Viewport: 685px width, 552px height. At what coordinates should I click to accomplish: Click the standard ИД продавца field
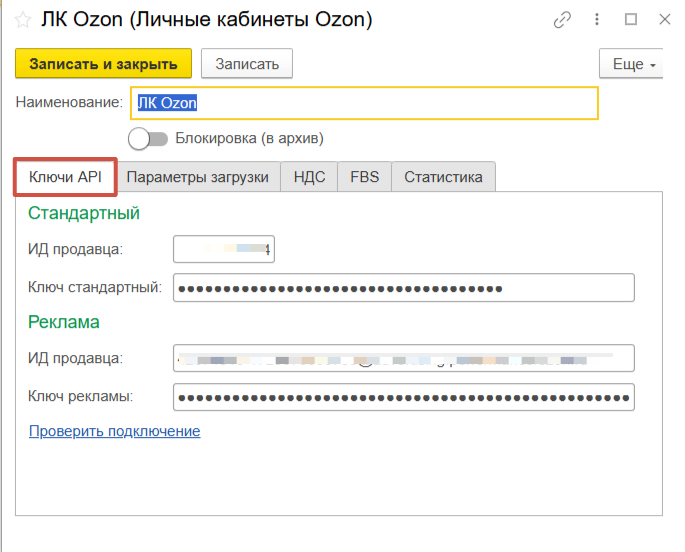(223, 249)
